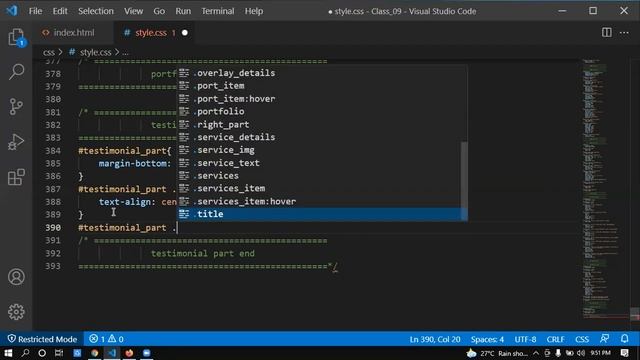Open the notifications bell in status bar
Screen dimensions: 640x360
624,339
